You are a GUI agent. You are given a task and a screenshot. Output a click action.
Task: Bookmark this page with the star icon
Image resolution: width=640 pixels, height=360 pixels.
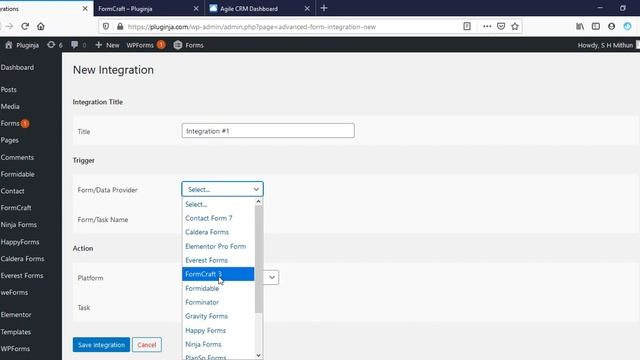click(x=515, y=26)
